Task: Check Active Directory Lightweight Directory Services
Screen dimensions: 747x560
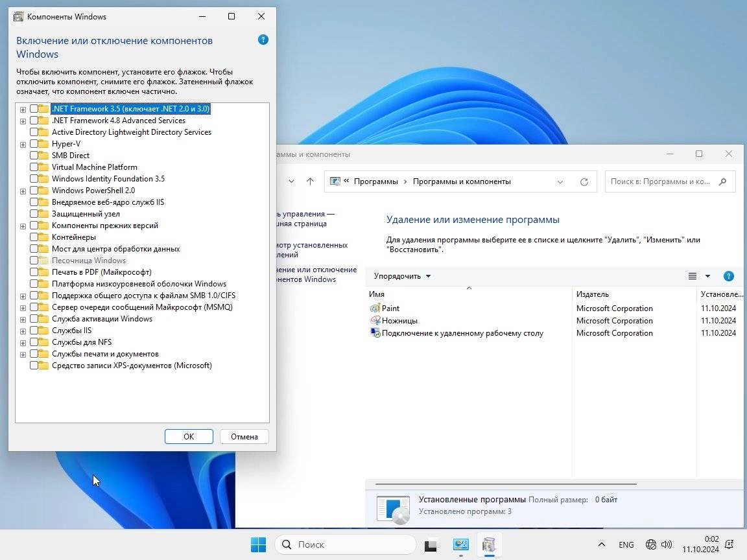Action: [x=34, y=132]
